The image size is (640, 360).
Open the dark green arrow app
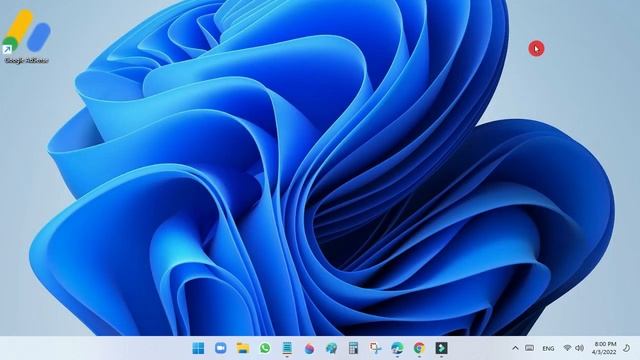point(441,348)
